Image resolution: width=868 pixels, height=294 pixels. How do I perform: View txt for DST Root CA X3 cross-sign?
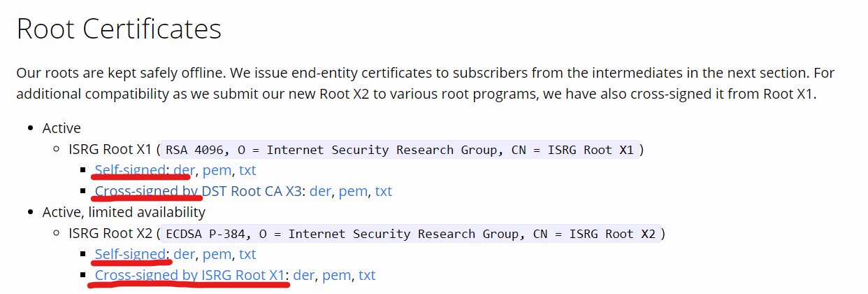(x=383, y=191)
